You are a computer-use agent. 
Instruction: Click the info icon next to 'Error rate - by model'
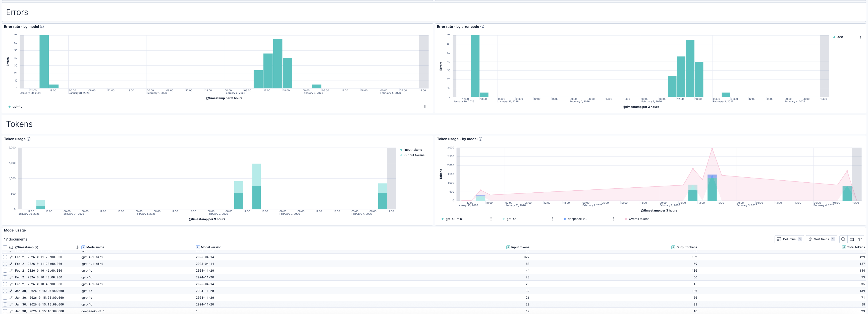pos(42,27)
